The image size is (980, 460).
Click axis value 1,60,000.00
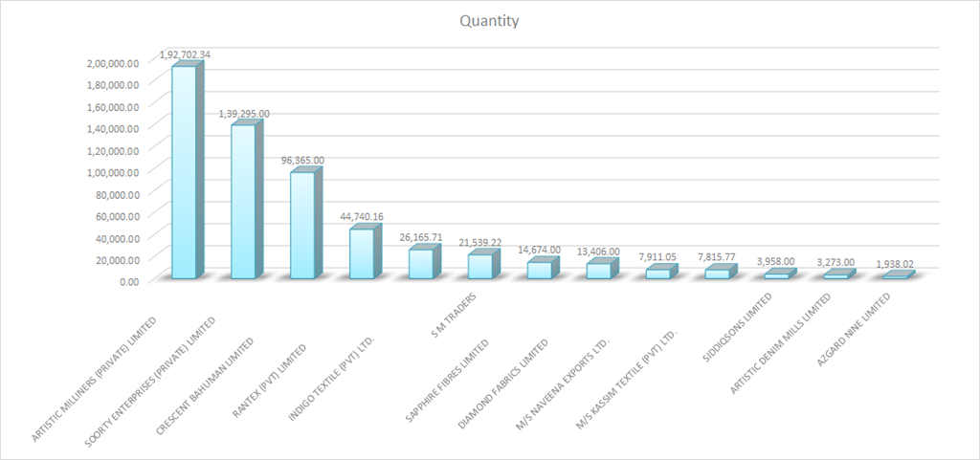pyautogui.click(x=113, y=106)
